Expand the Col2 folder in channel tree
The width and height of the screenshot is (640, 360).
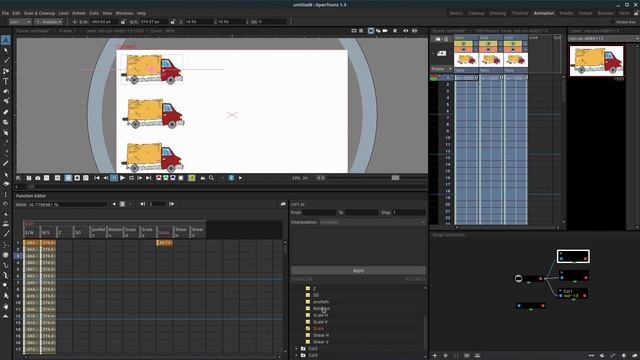coord(296,349)
